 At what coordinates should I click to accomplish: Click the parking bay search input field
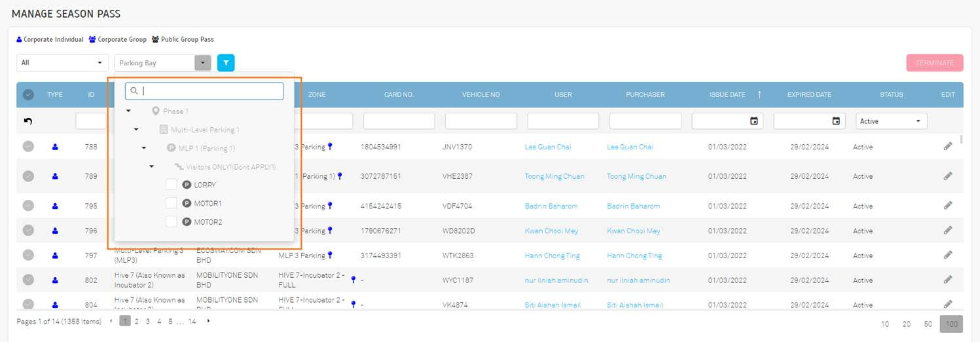pos(209,91)
